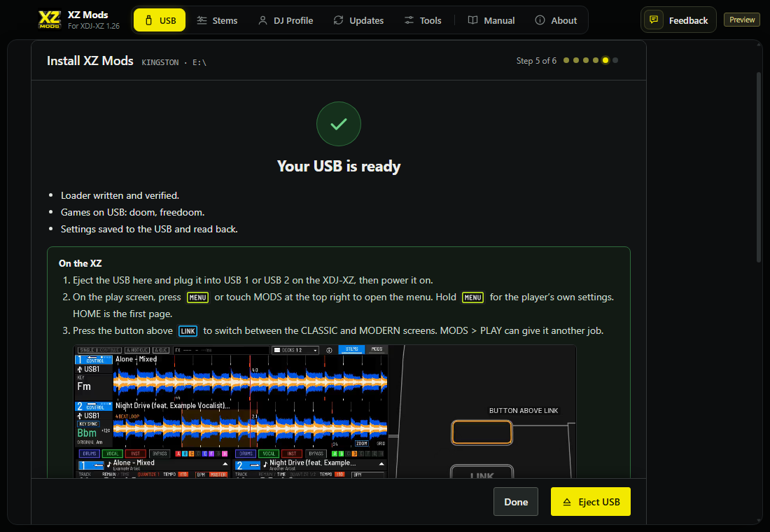Click 'Games on USB: doom, freedoom.' line
This screenshot has width=770, height=532.
(132, 212)
